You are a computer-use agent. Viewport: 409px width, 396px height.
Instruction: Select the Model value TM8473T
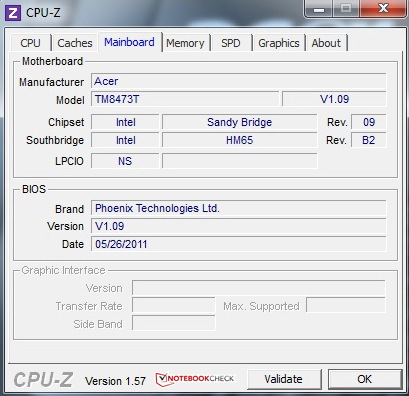coord(185,99)
